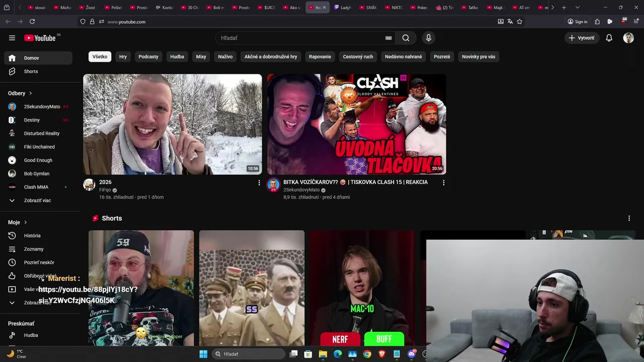Open Clash MMA channel
This screenshot has height=362, width=644.
(x=38, y=187)
